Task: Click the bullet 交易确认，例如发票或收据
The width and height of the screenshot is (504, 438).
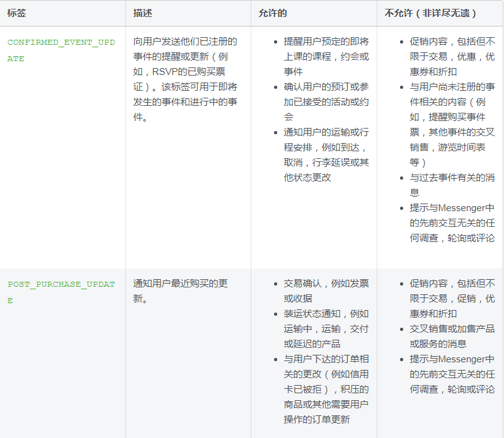Action: [326, 291]
